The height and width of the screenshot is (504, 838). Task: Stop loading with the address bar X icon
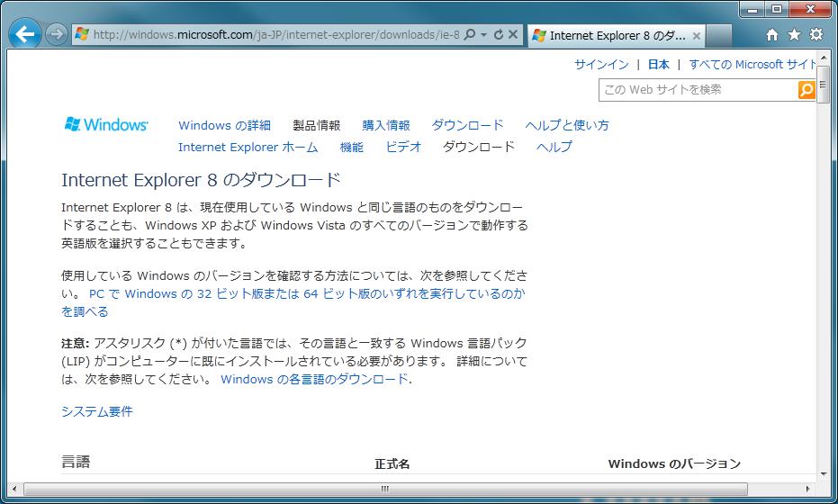pyautogui.click(x=512, y=34)
